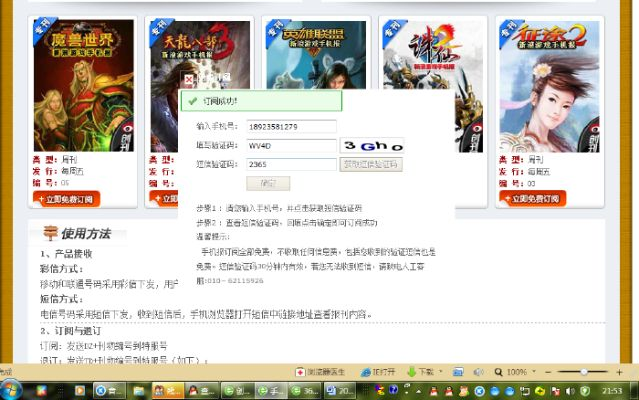
Task: Switch to the active orange highlighted taskbar window
Action: [x=168, y=391]
